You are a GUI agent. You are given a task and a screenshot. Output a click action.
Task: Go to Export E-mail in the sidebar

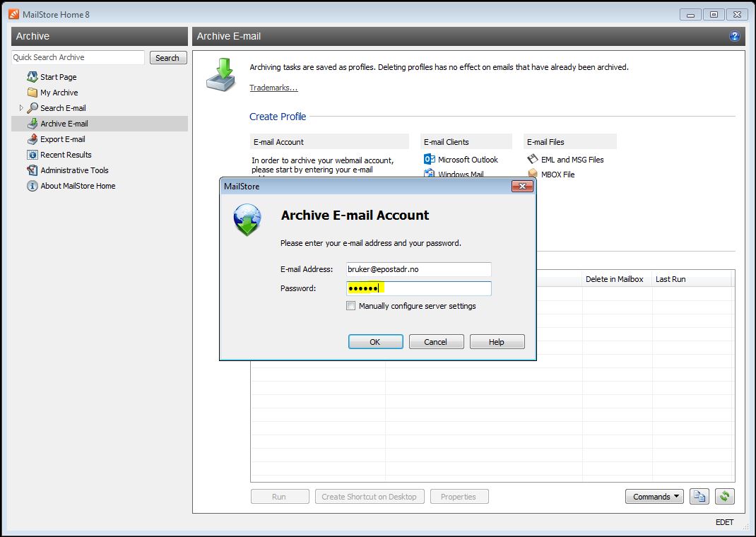[63, 139]
